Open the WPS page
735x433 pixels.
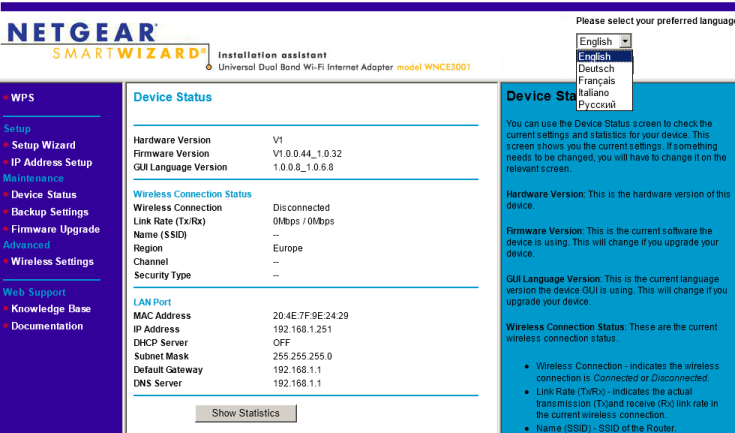22,97
